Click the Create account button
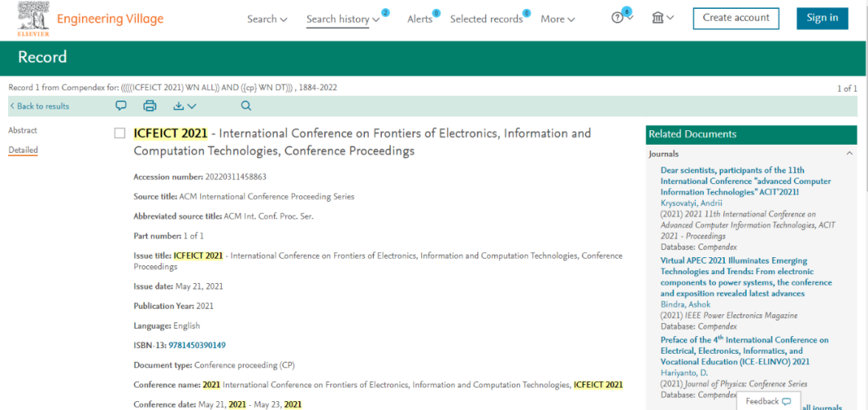The width and height of the screenshot is (868, 410). 735,18
